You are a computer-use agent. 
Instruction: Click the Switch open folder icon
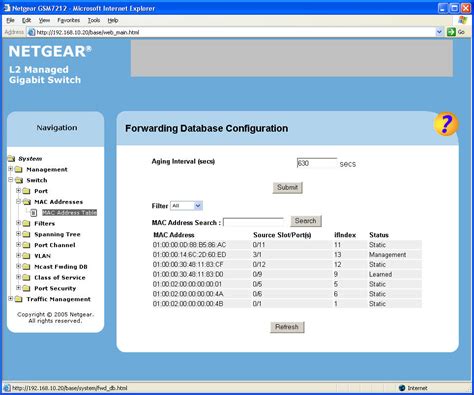(x=19, y=180)
